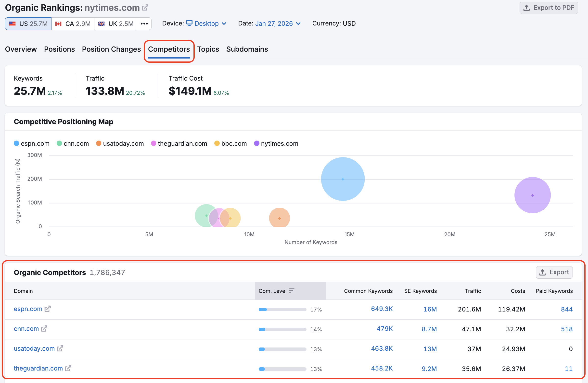The image size is (588, 383).
Task: Switch to CA 2.9M database
Action: (73, 24)
